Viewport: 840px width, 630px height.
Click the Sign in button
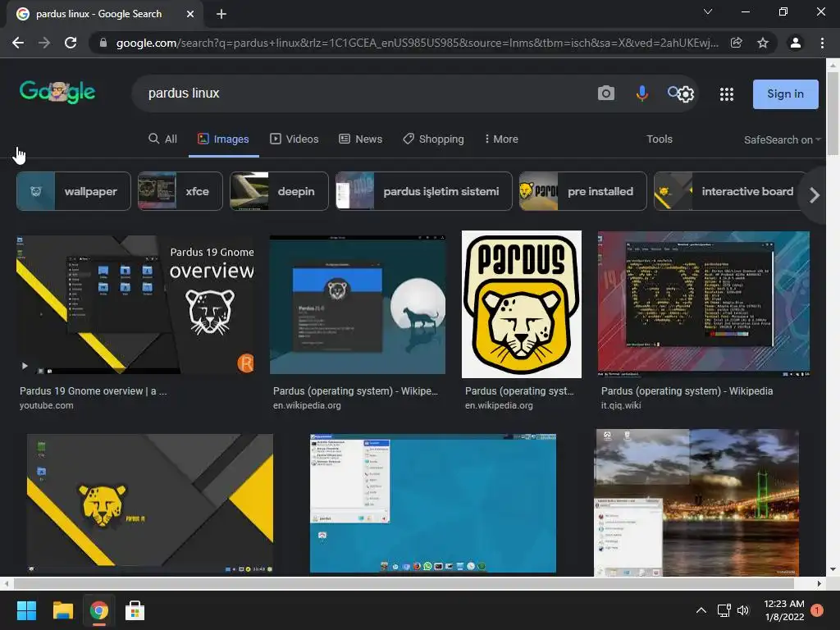click(785, 94)
